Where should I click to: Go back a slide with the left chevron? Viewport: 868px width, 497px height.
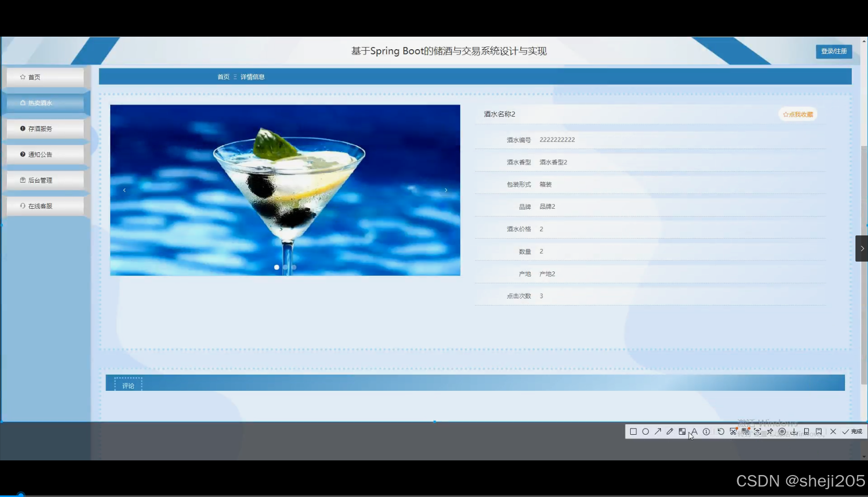(x=124, y=190)
